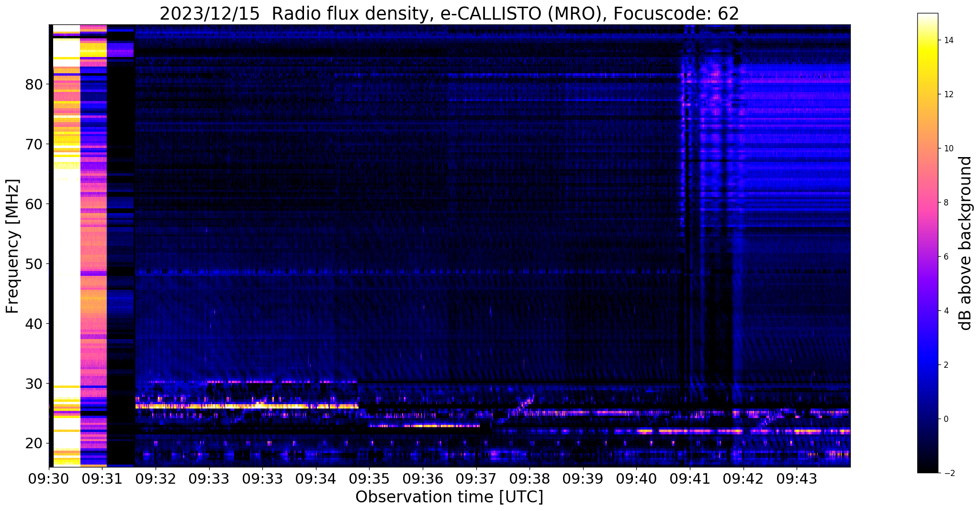Pick the 6 tick on the colorbar

(946, 257)
